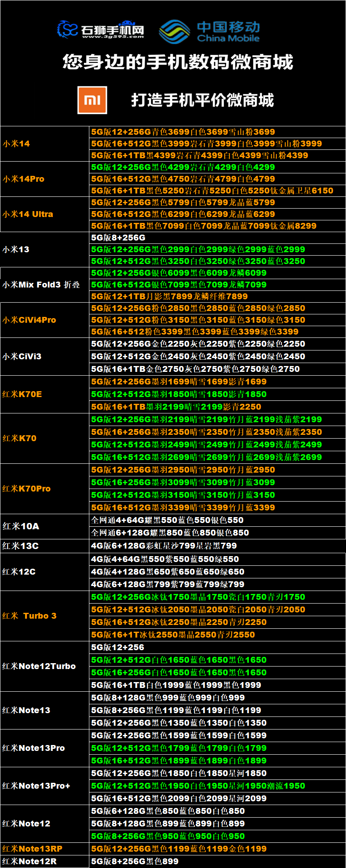Click the 5G版6+128G黑色850 row
The width and height of the screenshot is (346, 868).
(218, 811)
